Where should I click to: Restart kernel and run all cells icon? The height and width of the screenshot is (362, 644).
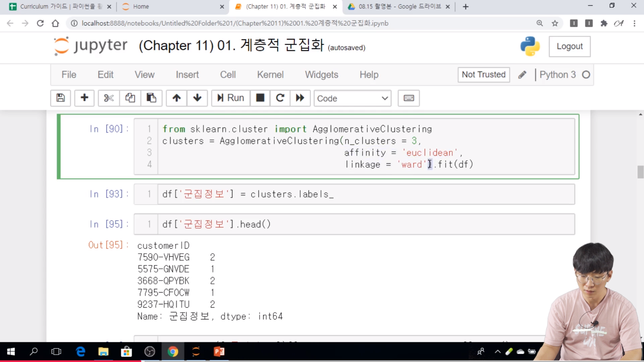(x=300, y=98)
